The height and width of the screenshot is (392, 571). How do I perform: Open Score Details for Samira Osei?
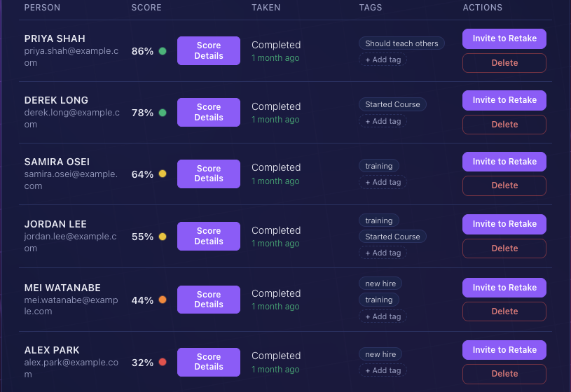[x=209, y=174]
